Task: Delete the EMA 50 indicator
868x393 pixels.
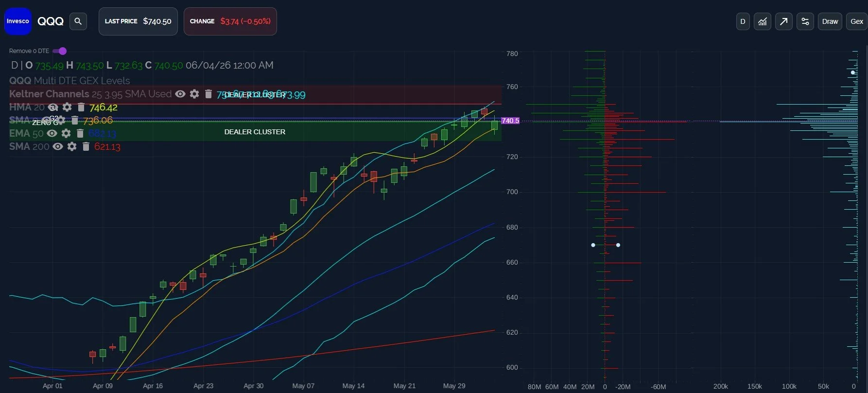Action: tap(80, 133)
